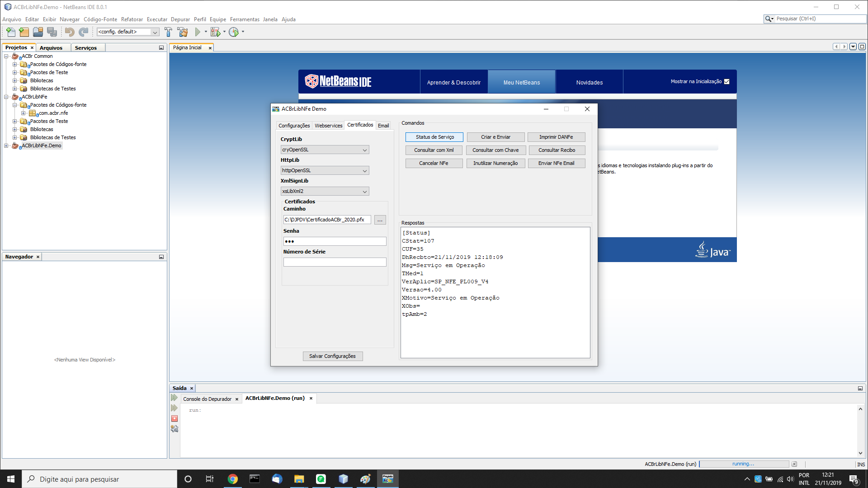Click the Consultar com Chave button

click(495, 150)
